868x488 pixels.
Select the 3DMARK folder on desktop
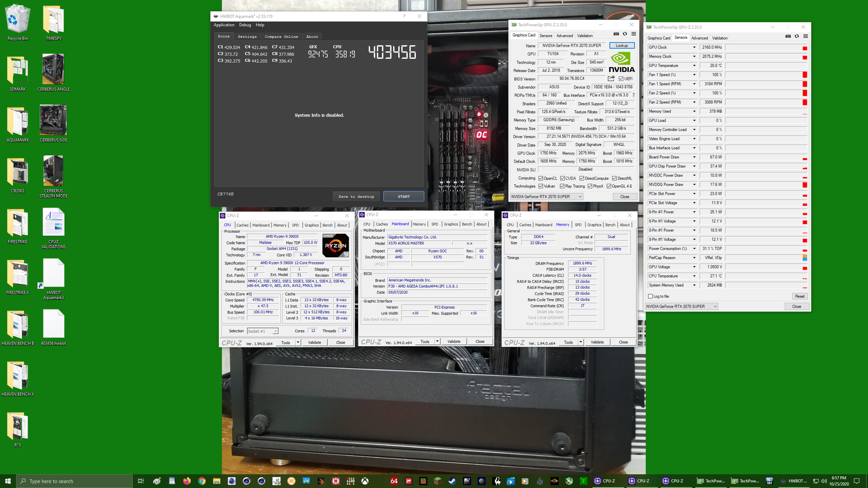tap(18, 73)
